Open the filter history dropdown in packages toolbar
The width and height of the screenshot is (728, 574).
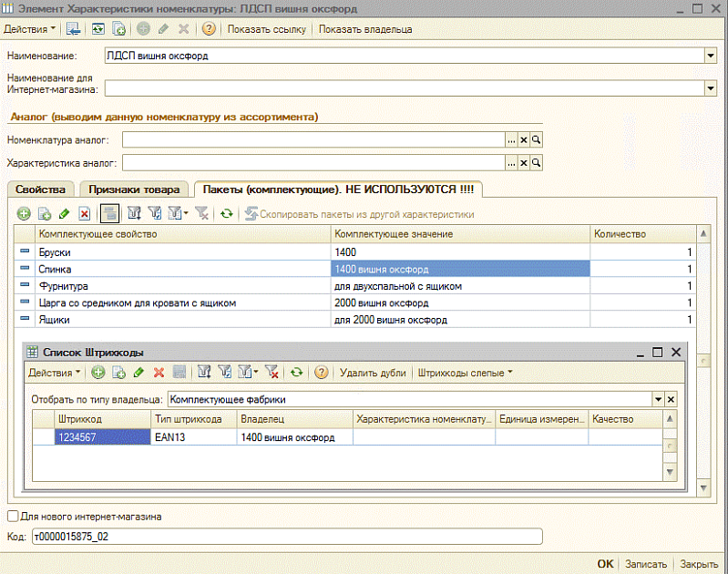[179, 213]
